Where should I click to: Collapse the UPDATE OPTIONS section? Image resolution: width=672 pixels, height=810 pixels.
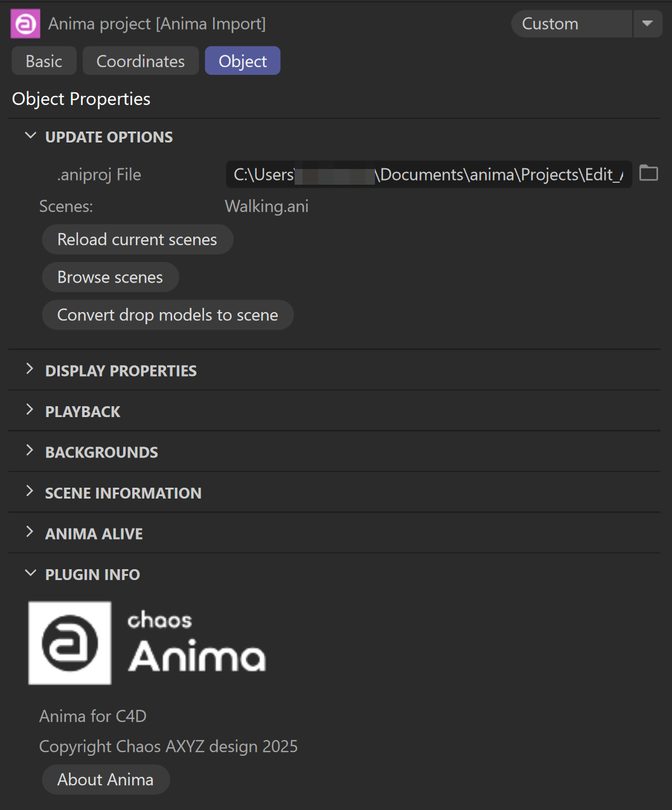(30, 136)
